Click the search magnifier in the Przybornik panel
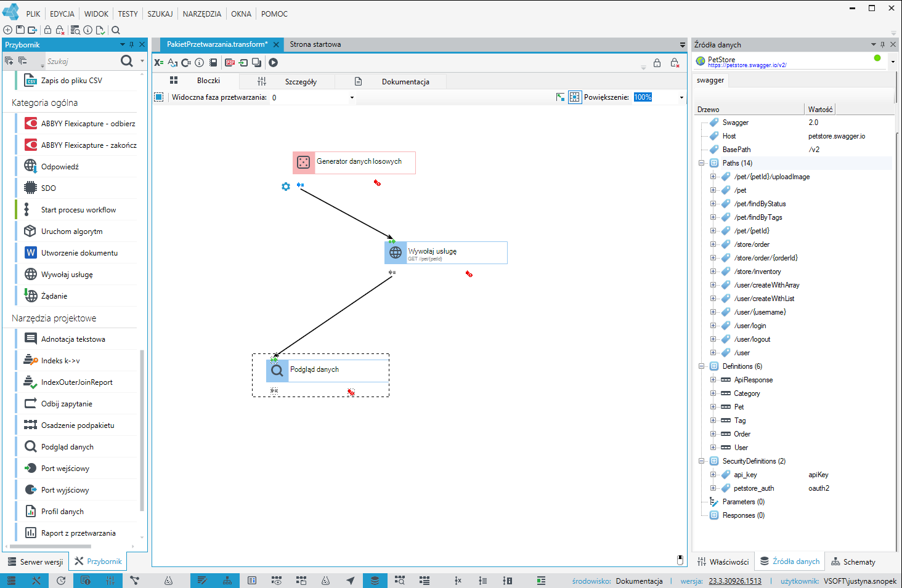Image resolution: width=902 pixels, height=588 pixels. pos(127,61)
